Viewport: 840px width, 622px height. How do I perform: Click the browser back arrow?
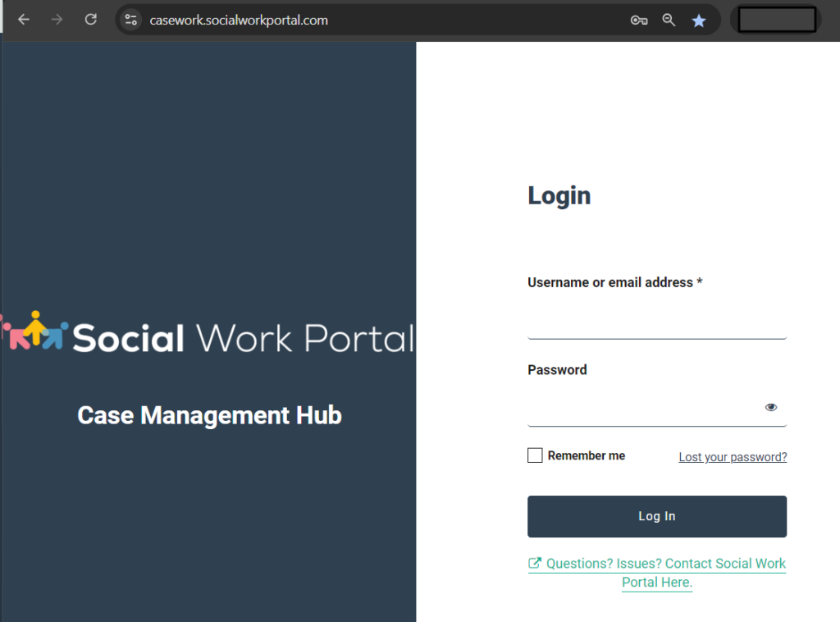tap(23, 19)
